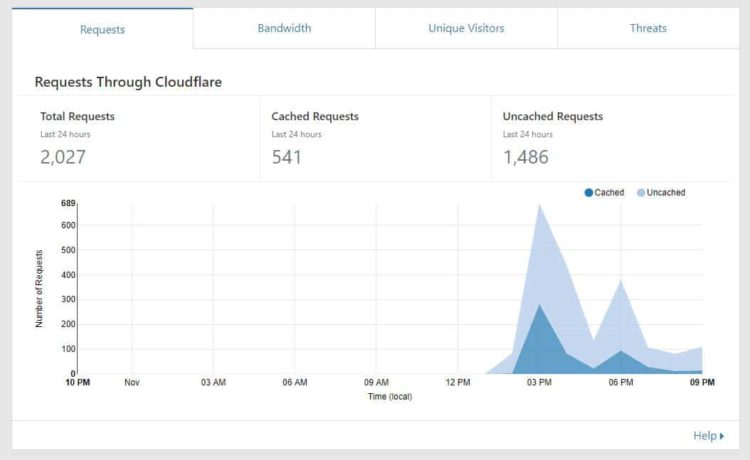Select the Threats tab
The image size is (750, 460).
point(648,28)
